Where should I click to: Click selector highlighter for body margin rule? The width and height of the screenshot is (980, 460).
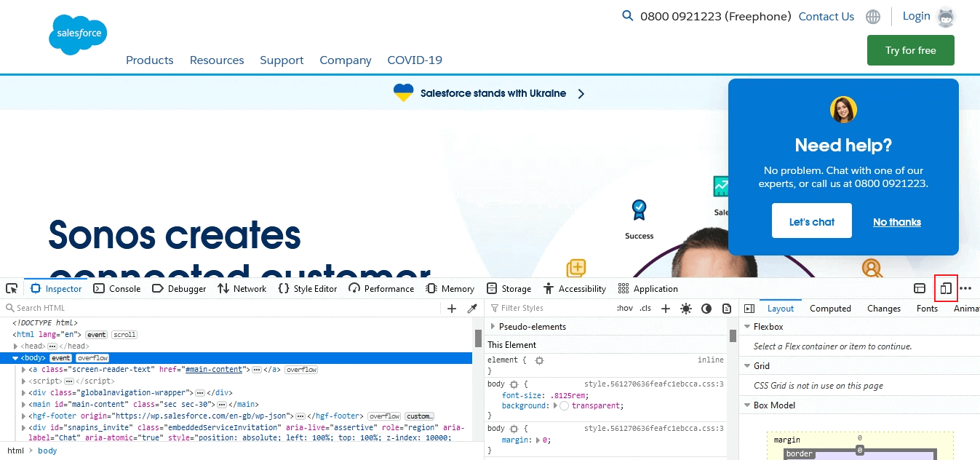[514, 429]
